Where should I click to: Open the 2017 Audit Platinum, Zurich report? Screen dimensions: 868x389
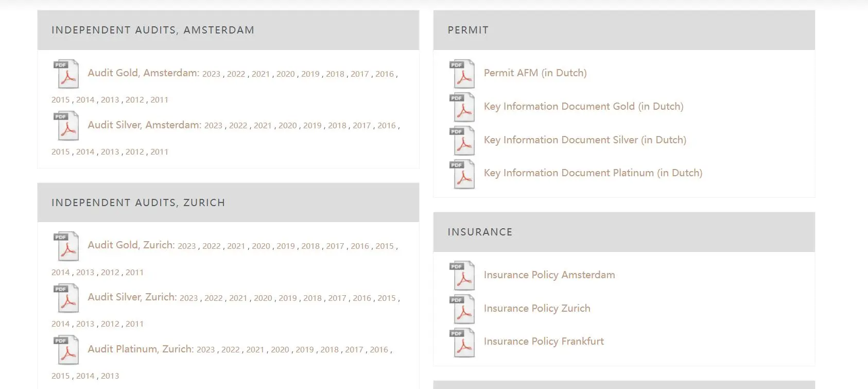coord(354,350)
